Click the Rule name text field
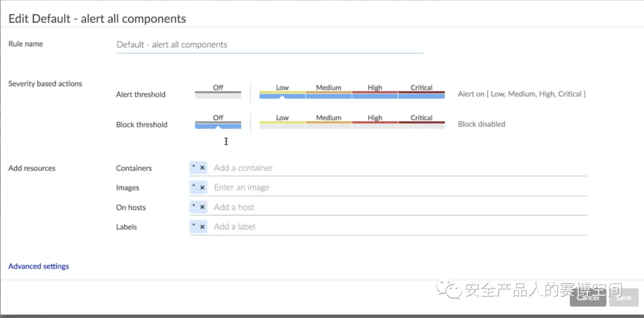The image size is (644, 318). (270, 45)
